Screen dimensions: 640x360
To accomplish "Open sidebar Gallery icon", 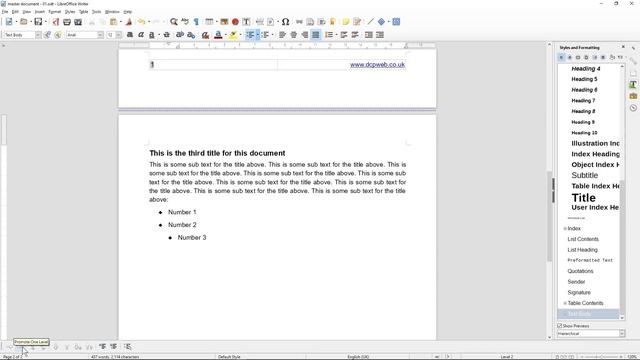I will [x=633, y=96].
